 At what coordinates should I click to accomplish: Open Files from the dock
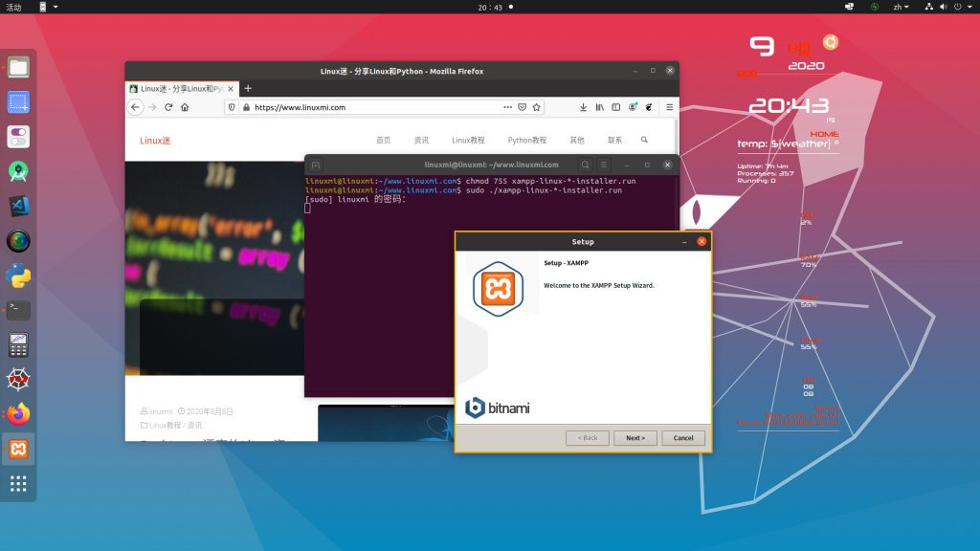[18, 67]
